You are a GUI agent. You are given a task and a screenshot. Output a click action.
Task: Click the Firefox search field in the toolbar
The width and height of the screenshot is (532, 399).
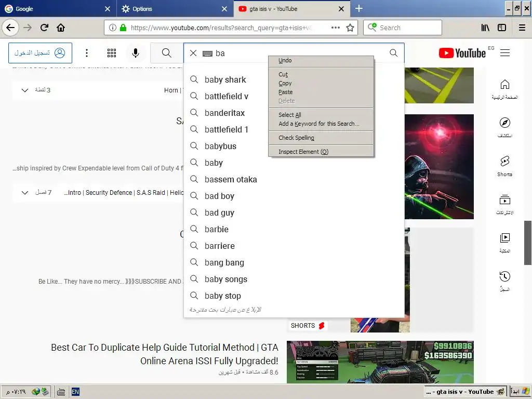[x=403, y=28]
